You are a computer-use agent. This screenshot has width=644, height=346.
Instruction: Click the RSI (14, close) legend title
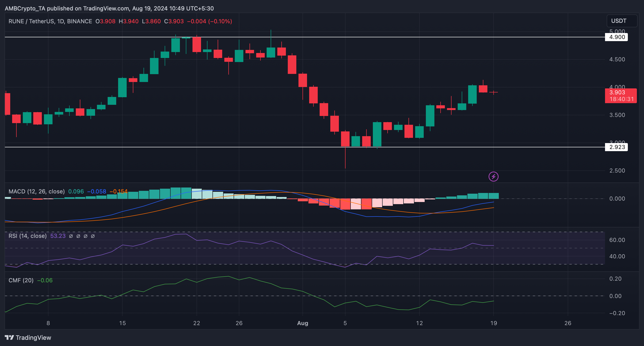pos(28,236)
